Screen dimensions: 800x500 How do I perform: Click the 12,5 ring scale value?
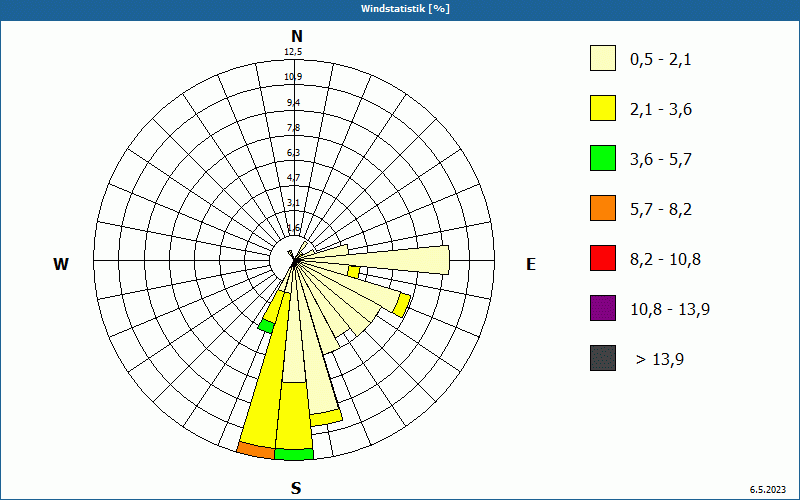(x=293, y=52)
